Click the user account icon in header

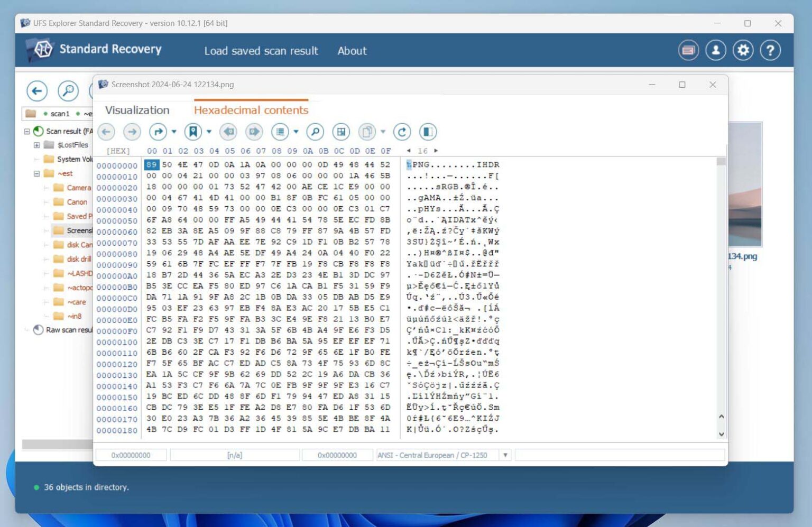[716, 50]
